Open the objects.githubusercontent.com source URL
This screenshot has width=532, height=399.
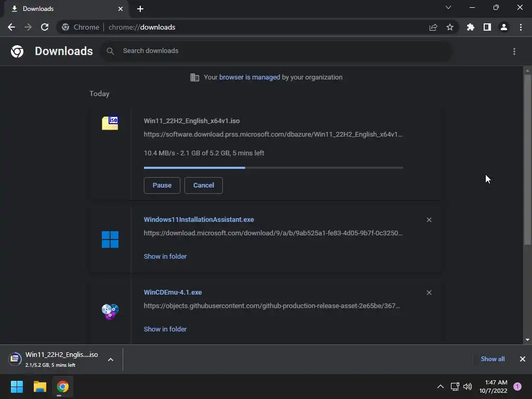pyautogui.click(x=272, y=305)
